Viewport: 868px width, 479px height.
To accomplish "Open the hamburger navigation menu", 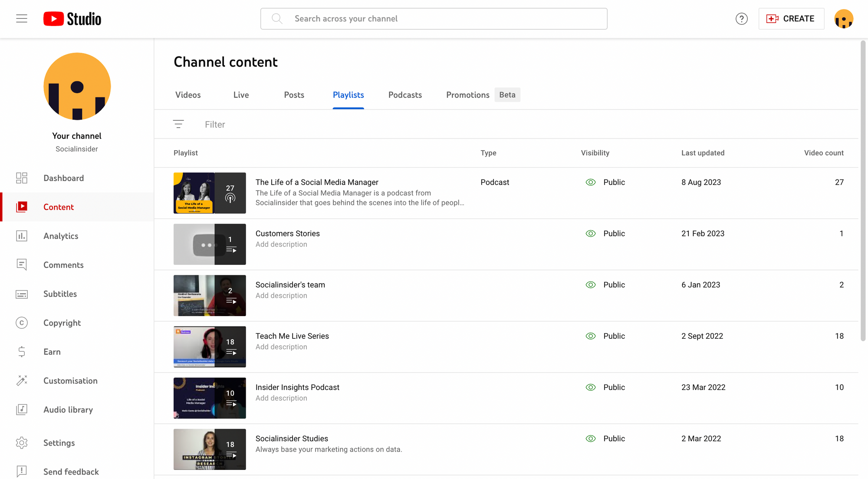I will click(x=22, y=19).
